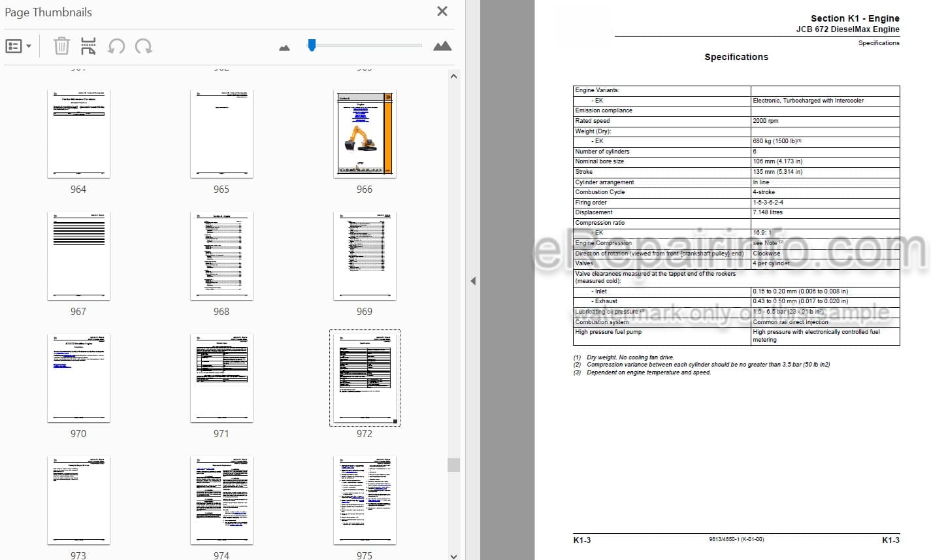Click the thumbnail size slider handle
This screenshot has width=931, height=560.
click(312, 44)
